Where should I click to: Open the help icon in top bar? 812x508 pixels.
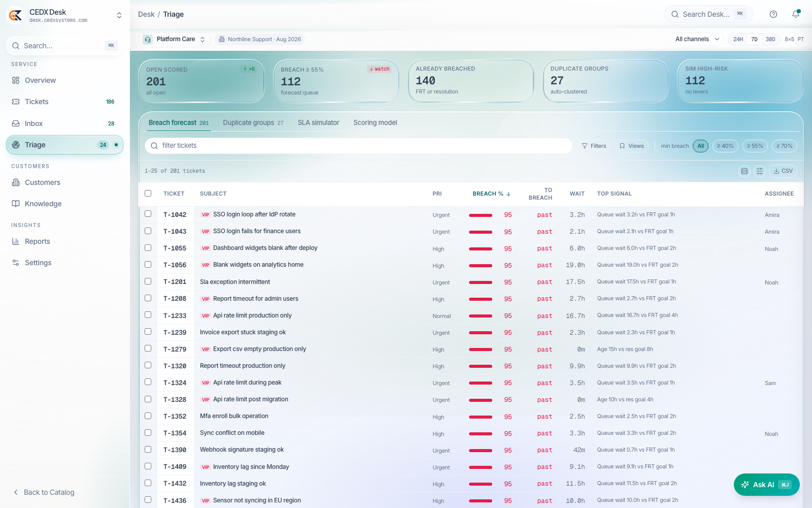(x=773, y=14)
